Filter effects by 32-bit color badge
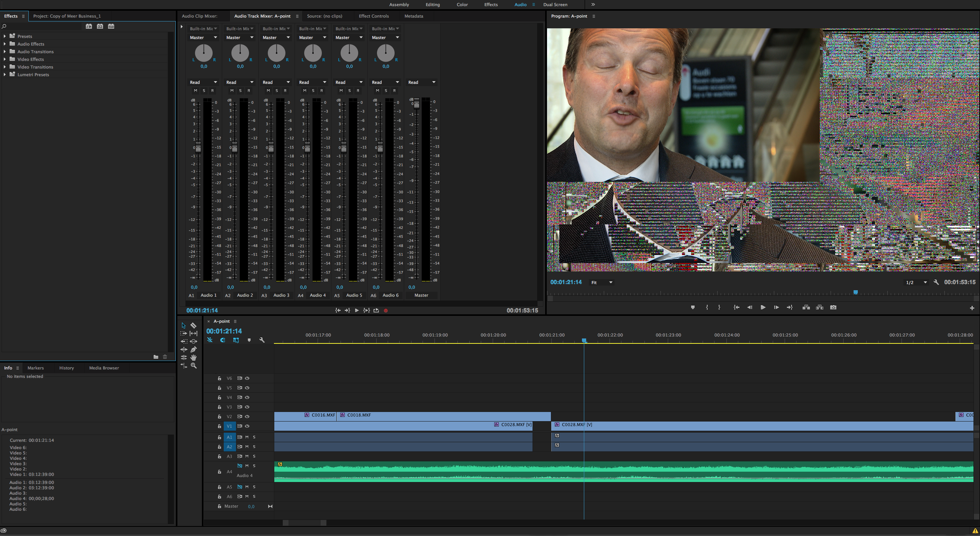The width and height of the screenshot is (980, 536). [100, 26]
